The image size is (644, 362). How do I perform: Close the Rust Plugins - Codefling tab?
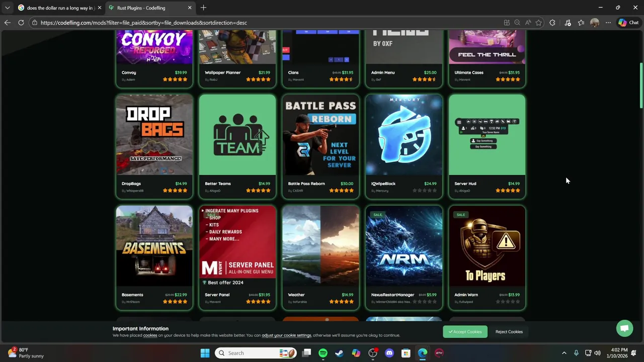pyautogui.click(x=190, y=8)
